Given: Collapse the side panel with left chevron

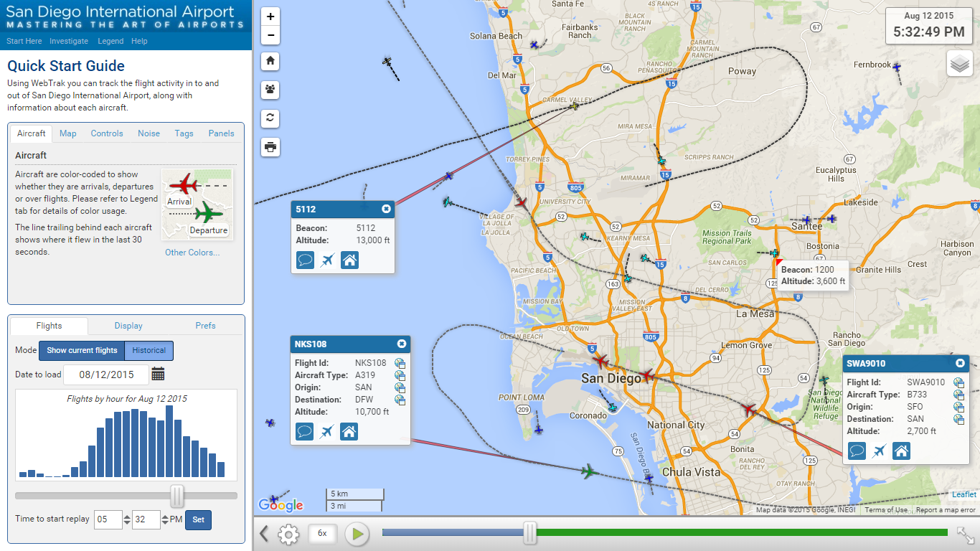Looking at the screenshot, I should tap(263, 534).
